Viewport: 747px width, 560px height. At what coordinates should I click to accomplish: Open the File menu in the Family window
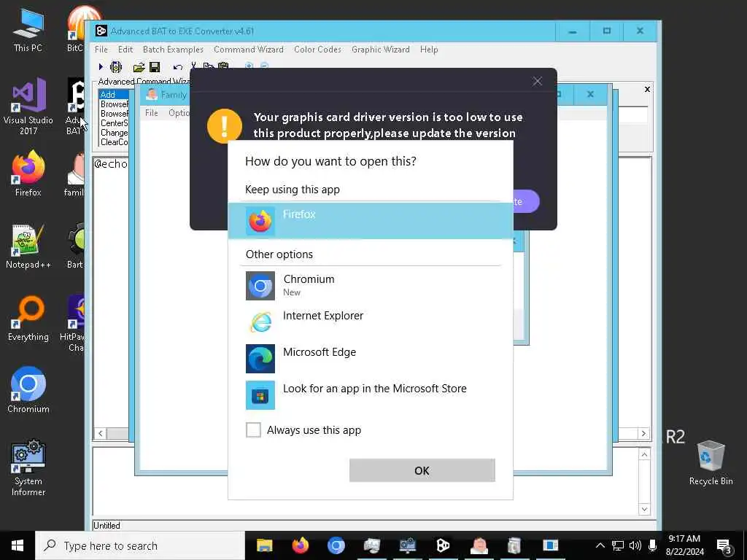tap(152, 113)
